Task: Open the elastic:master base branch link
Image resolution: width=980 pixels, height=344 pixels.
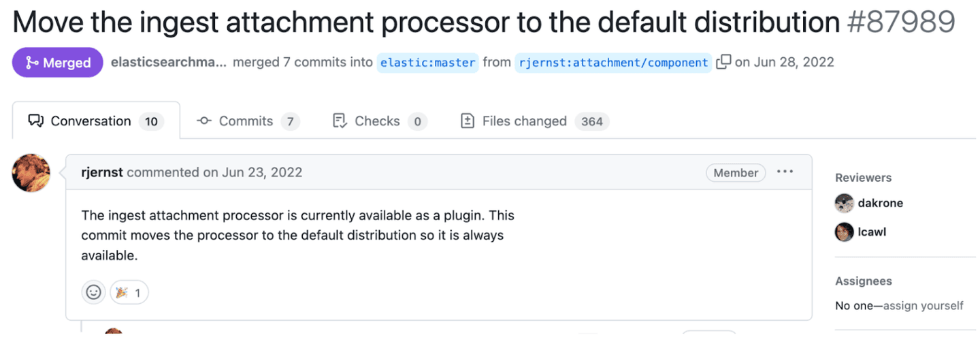Action: click(428, 63)
